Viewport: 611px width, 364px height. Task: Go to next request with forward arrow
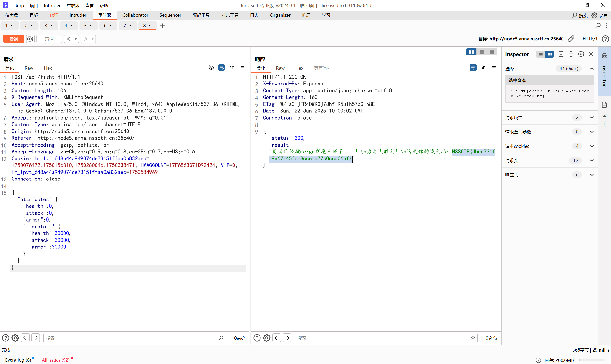pos(85,39)
